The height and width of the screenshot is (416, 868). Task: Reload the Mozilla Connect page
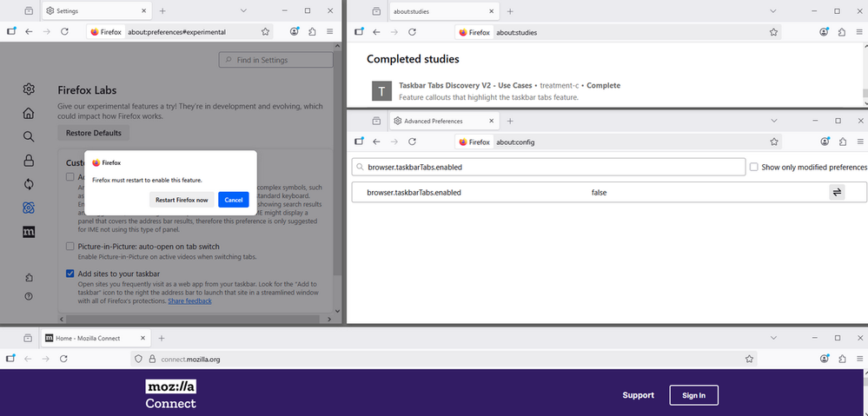point(64,358)
